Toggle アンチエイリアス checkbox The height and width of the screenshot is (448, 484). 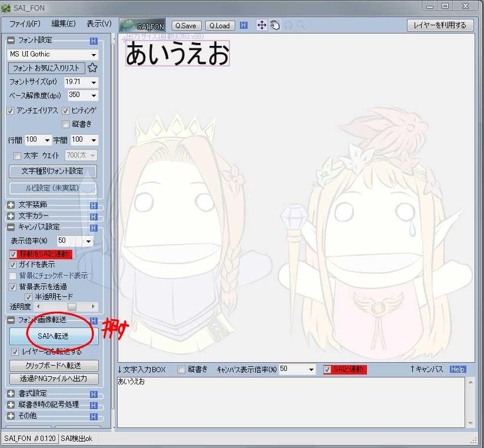pos(11,111)
